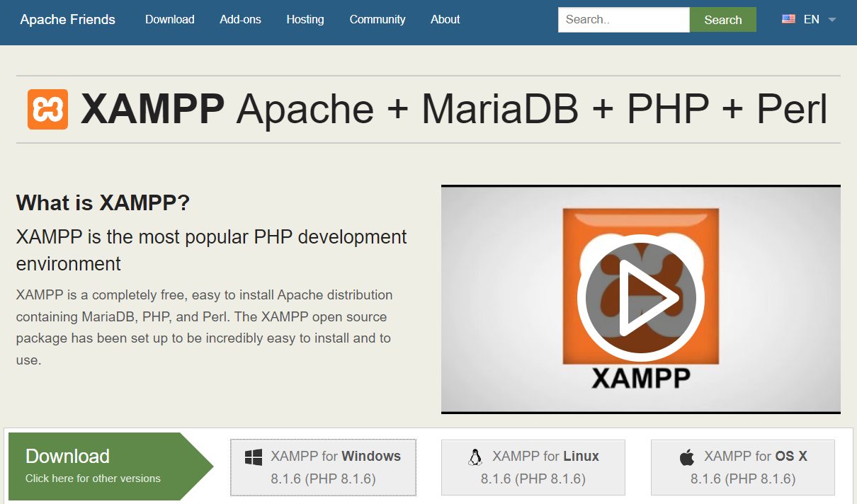Click the Windows logo icon
The height and width of the screenshot is (504, 857).
pos(254,457)
